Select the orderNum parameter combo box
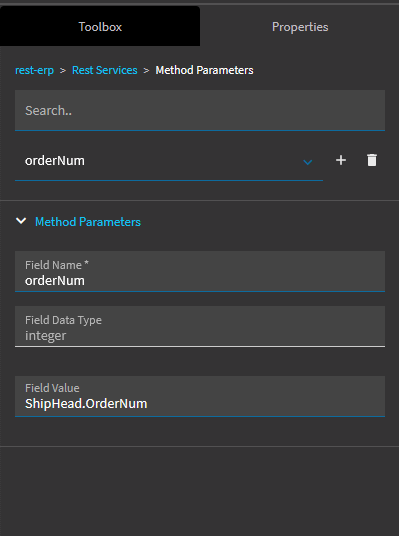The image size is (399, 536). (169, 161)
